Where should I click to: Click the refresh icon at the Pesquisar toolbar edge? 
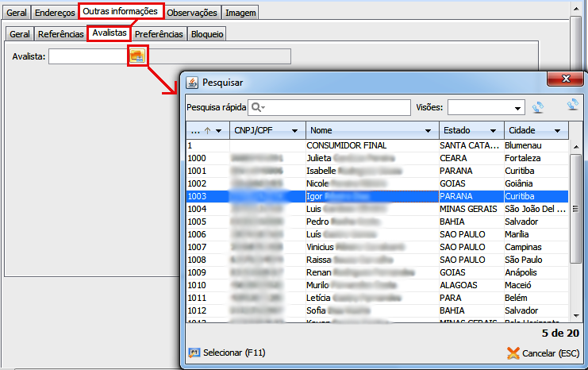click(573, 104)
